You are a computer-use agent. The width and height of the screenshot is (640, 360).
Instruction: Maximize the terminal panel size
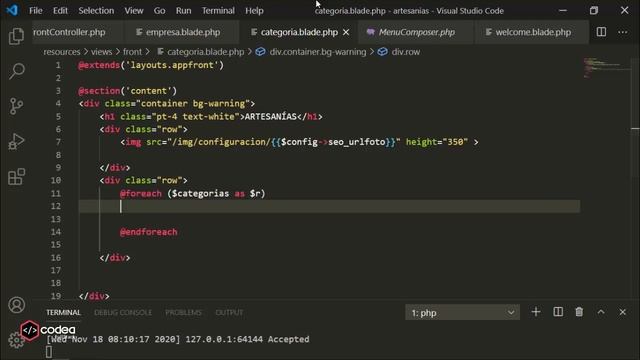[x=601, y=312]
